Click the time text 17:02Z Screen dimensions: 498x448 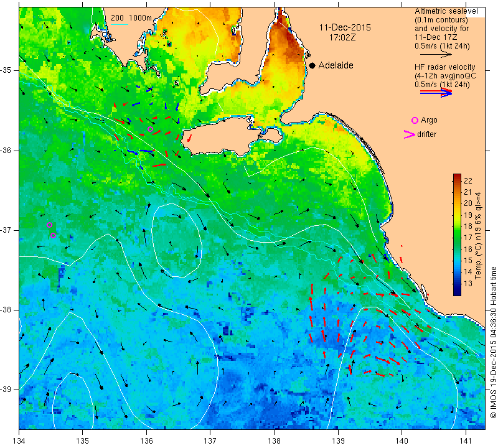[x=342, y=37]
